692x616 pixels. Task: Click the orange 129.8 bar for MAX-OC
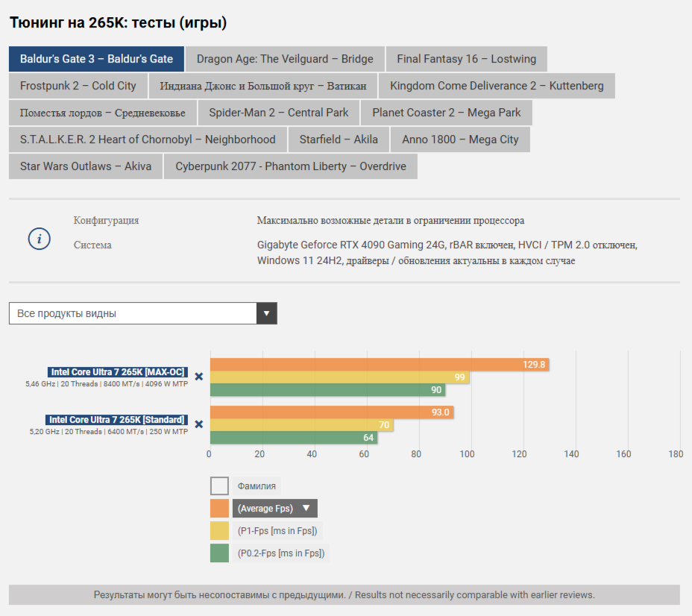380,365
